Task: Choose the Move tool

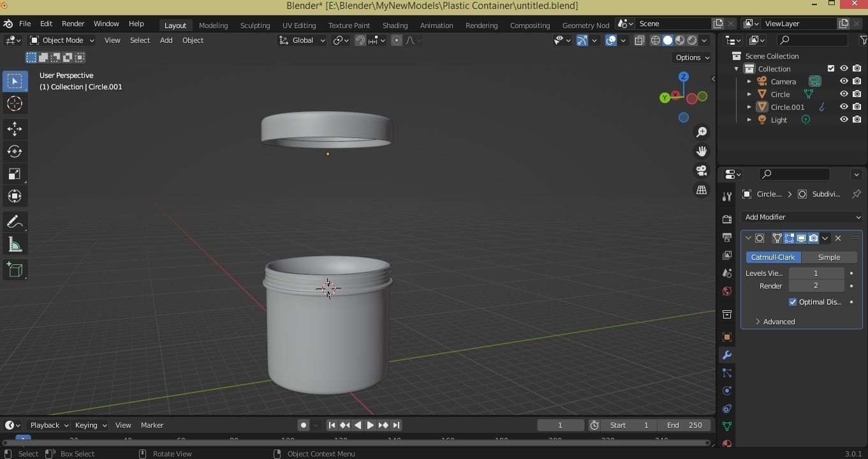Action: [x=15, y=129]
